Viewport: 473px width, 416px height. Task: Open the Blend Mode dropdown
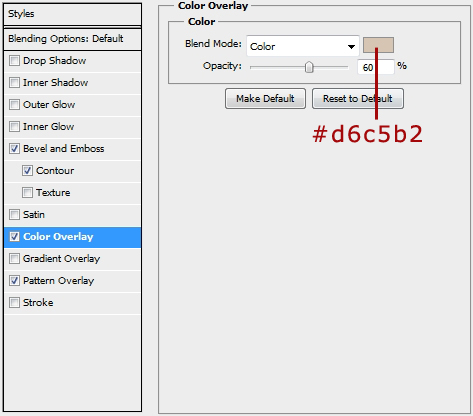coord(303,46)
